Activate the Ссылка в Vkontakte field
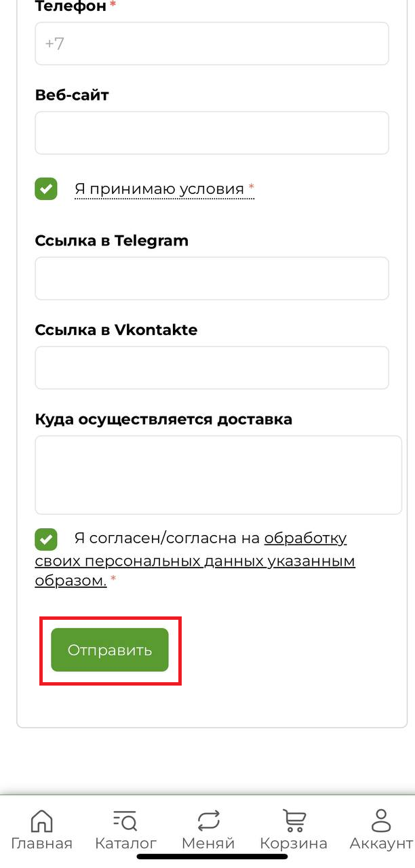Screen dimensions: 415x868 (212, 368)
